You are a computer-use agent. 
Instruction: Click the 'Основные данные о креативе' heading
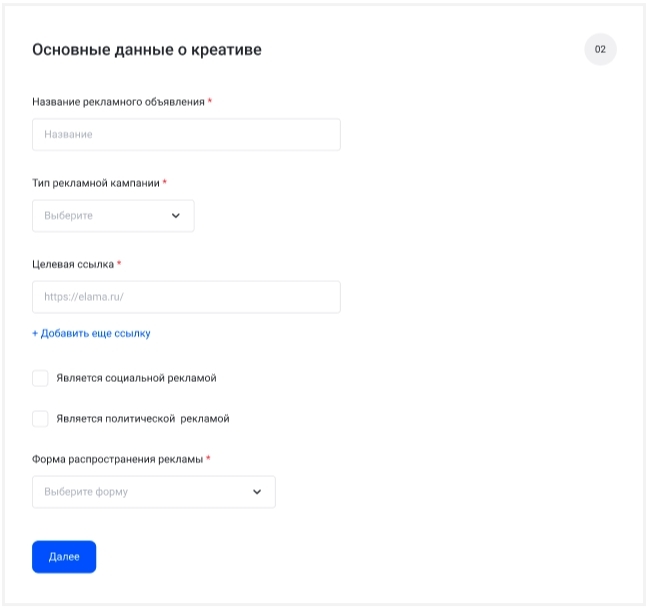[x=147, y=50]
